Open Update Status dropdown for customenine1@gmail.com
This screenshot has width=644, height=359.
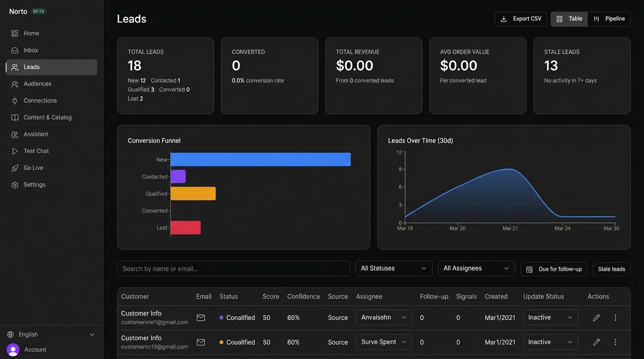click(x=550, y=317)
